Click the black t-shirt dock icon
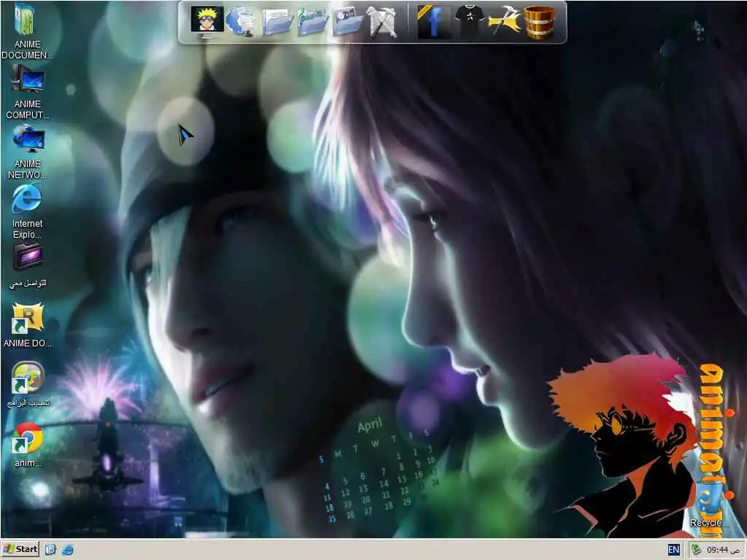This screenshot has width=747, height=560. (469, 22)
